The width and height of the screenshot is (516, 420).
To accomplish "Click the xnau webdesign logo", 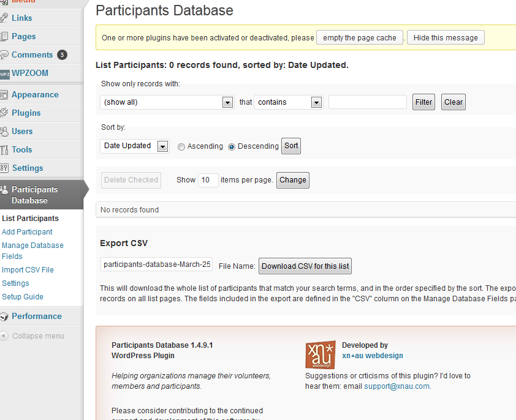I will pyautogui.click(x=321, y=354).
